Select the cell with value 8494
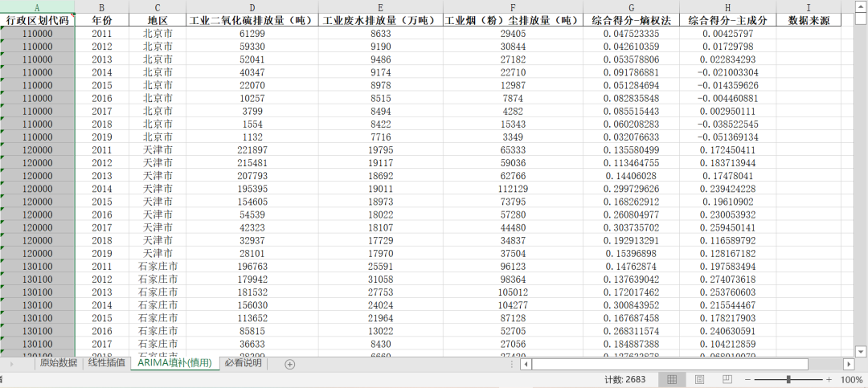 tap(381, 111)
